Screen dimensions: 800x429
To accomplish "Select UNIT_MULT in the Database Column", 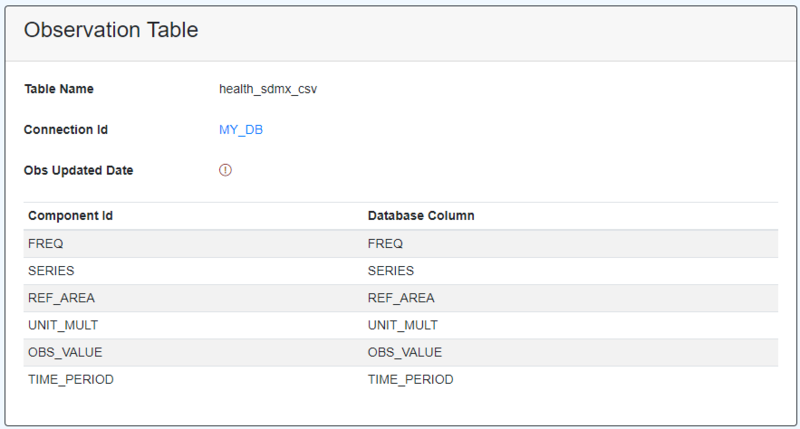I will coord(403,325).
